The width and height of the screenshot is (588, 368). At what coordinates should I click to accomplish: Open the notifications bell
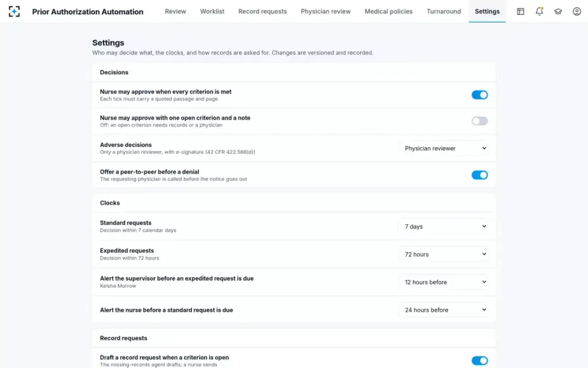[x=539, y=11]
